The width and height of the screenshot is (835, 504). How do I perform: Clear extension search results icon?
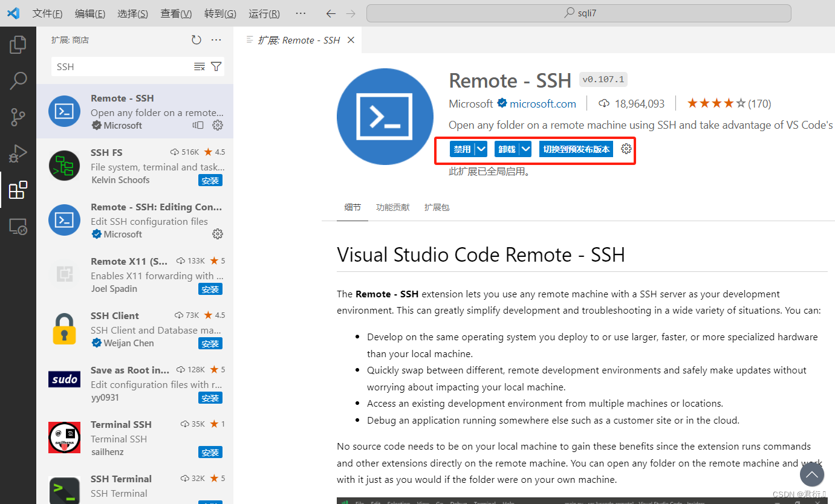point(199,66)
